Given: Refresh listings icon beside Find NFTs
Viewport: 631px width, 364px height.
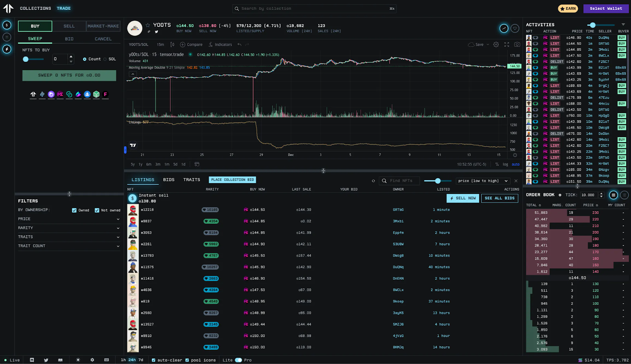Looking at the screenshot, I should click(x=373, y=181).
